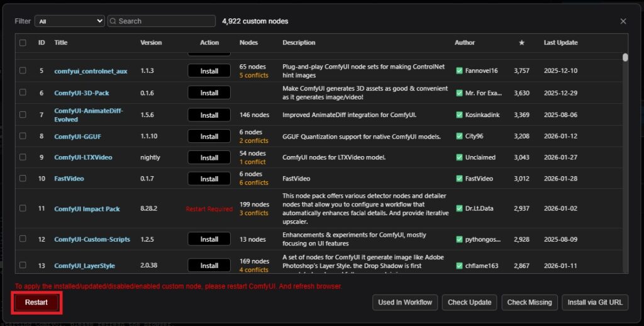Open the ComfyUI-LTXVideo title link

[x=83, y=157]
